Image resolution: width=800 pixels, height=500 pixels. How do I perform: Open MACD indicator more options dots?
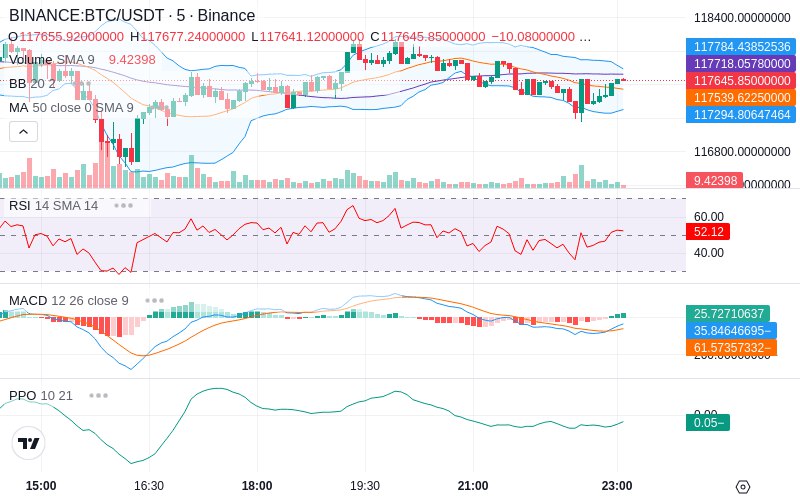154,301
